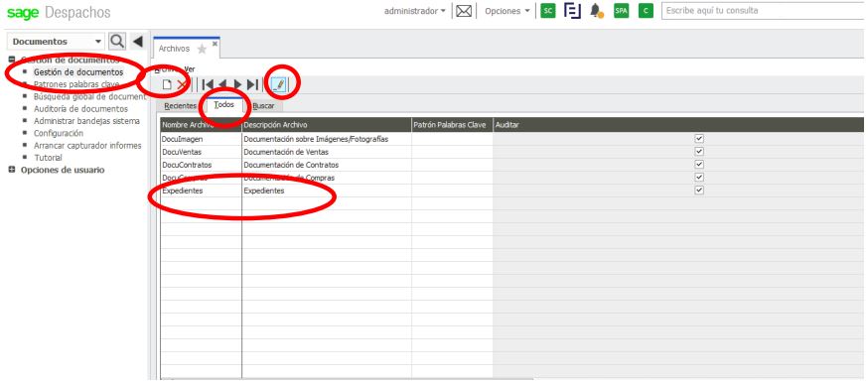Open Configuración tree item
The image size is (868, 383).
coord(59,133)
